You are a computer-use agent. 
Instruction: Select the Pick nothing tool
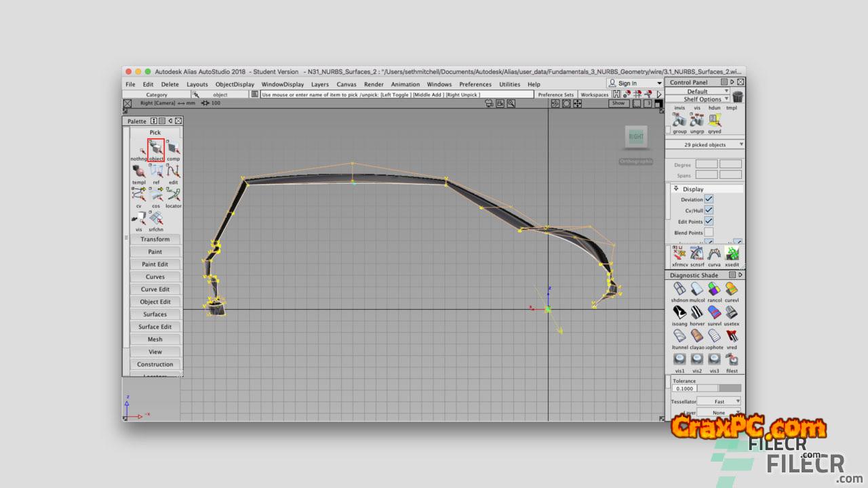138,148
